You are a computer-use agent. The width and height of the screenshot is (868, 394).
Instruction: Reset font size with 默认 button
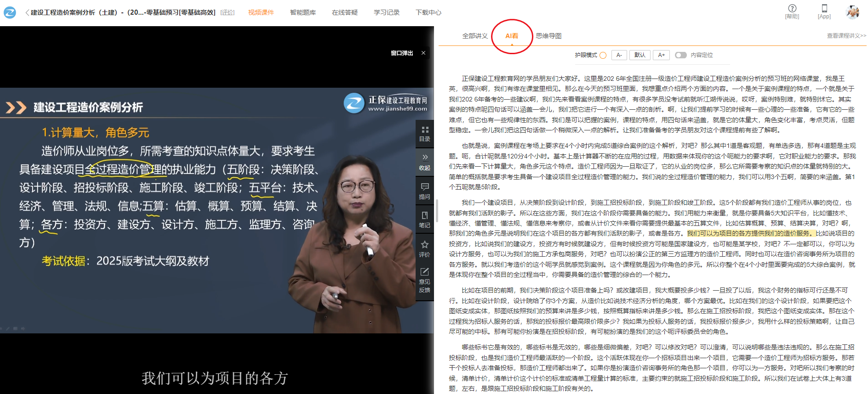pos(640,55)
